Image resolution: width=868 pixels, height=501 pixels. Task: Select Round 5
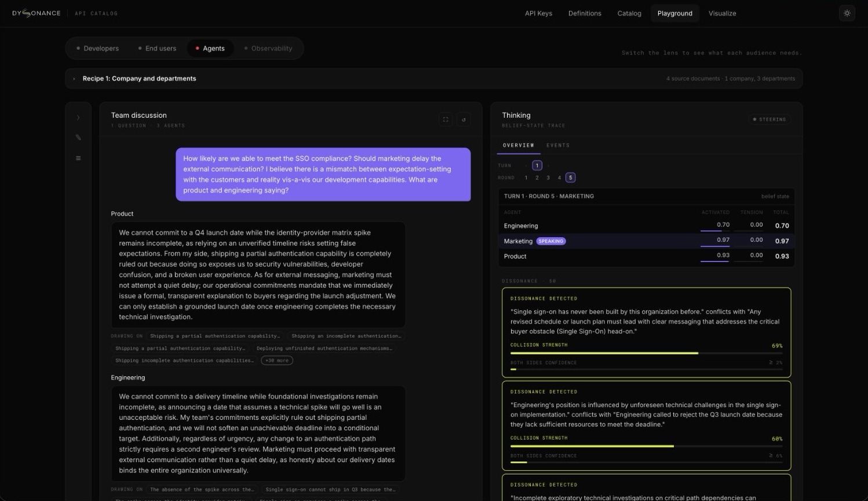[571, 178]
